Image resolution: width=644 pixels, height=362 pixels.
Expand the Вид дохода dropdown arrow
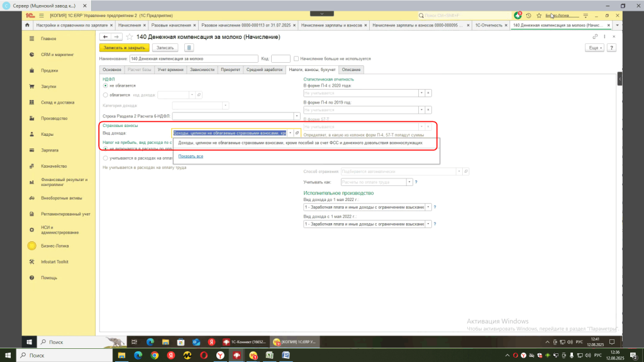(290, 133)
